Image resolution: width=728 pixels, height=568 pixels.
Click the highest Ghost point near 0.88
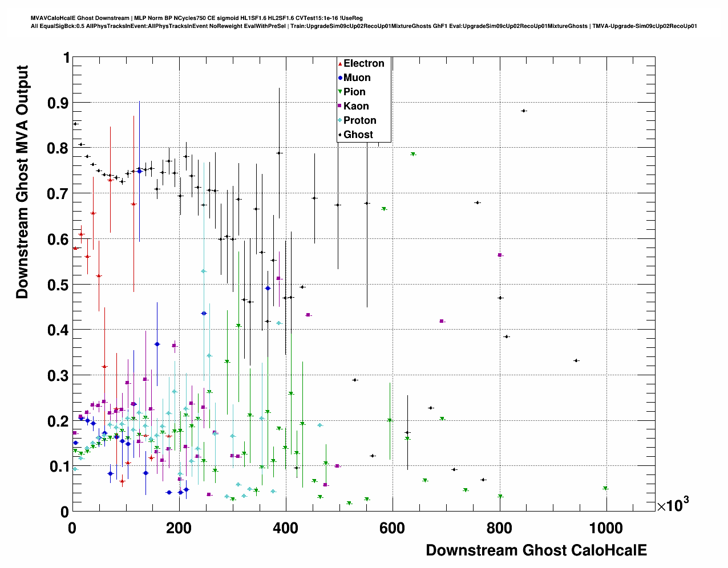tap(523, 111)
